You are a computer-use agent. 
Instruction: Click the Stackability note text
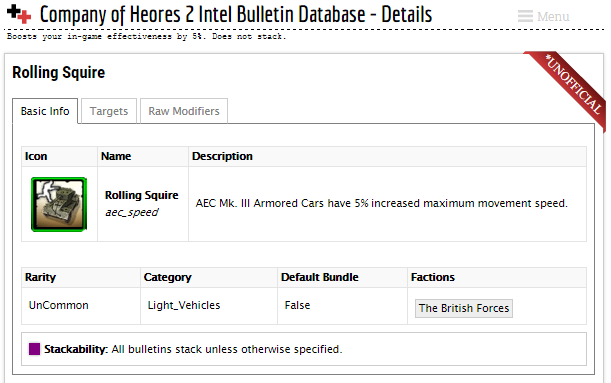click(193, 349)
